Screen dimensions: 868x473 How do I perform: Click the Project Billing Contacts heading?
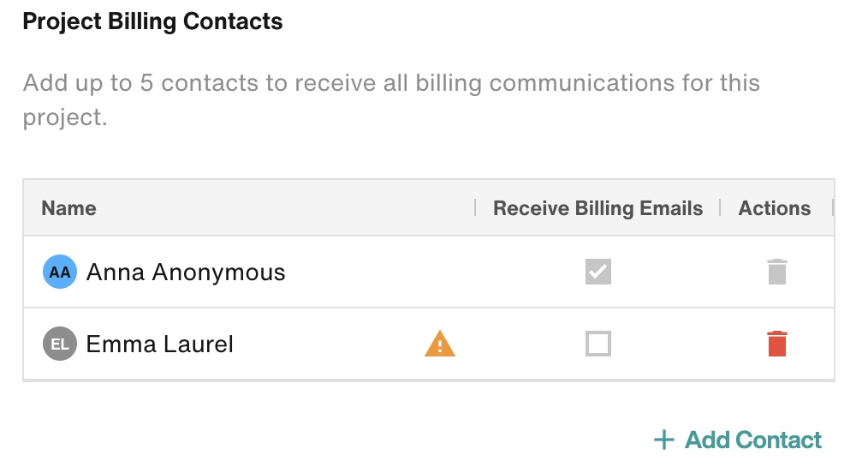click(x=152, y=21)
